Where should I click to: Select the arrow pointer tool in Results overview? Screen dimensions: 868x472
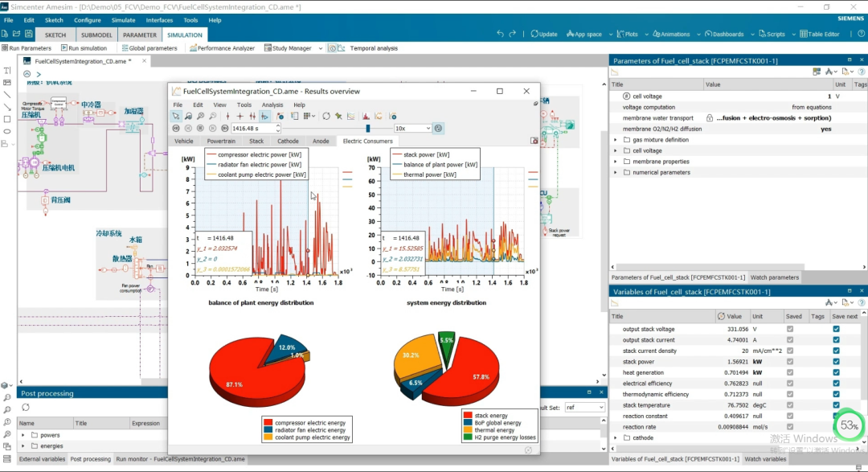[175, 117]
